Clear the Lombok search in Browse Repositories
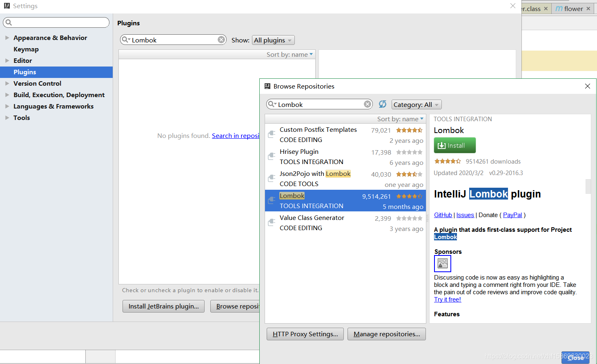 click(368, 104)
